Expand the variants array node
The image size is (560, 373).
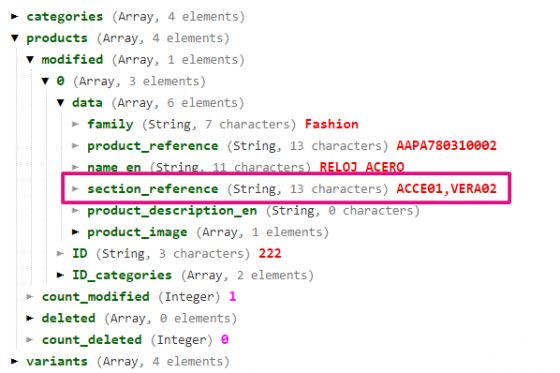point(14,361)
